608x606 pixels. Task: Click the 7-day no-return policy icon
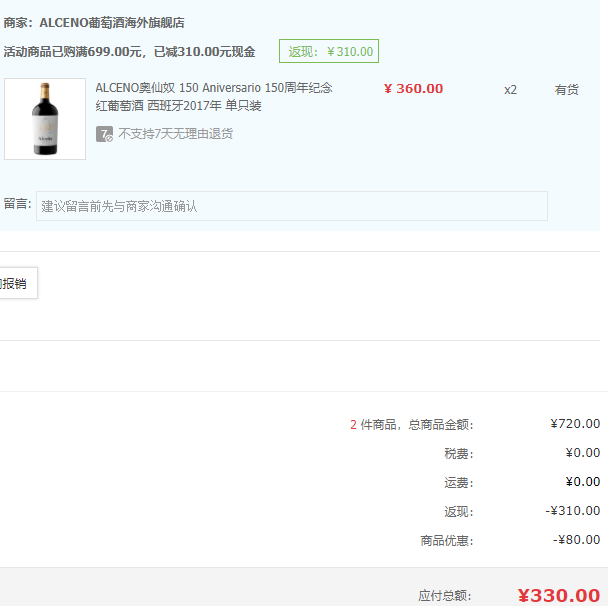pyautogui.click(x=104, y=134)
